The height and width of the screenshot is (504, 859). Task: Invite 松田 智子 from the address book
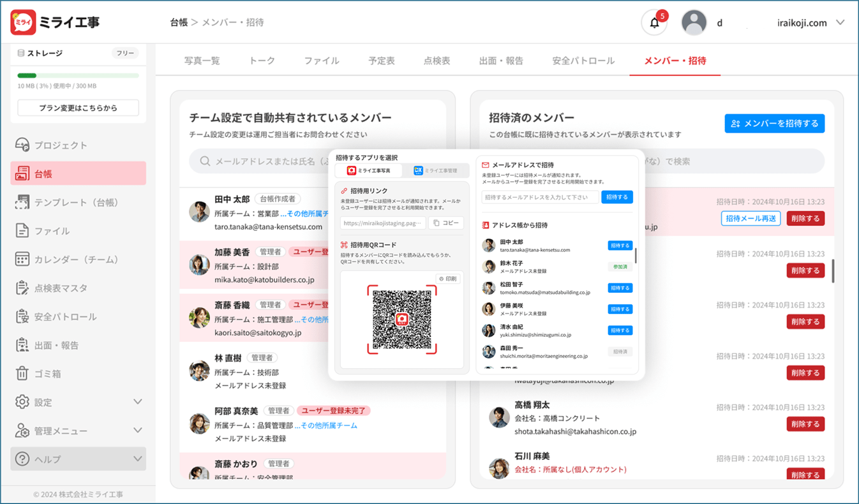[x=620, y=288]
